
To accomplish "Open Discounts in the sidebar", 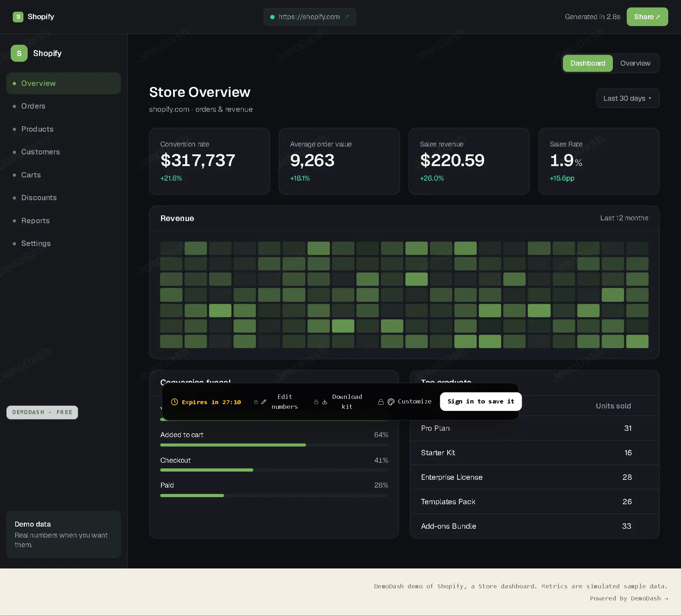I will [x=63, y=198].
